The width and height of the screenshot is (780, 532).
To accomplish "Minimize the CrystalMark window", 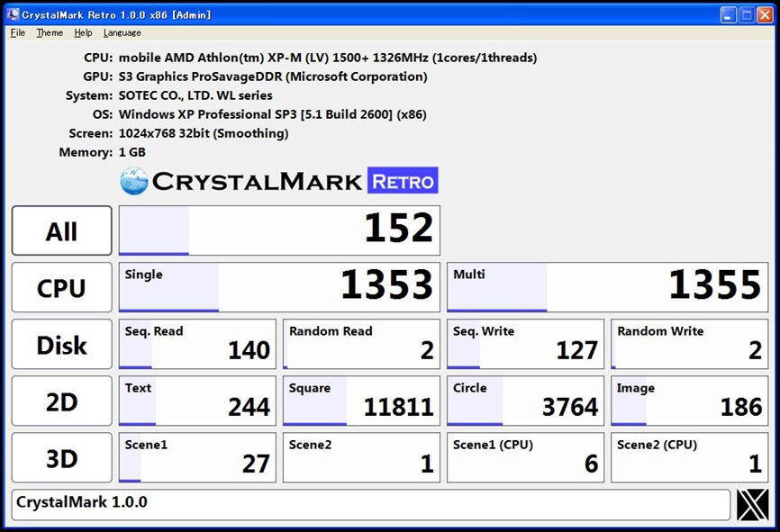I will (x=729, y=15).
